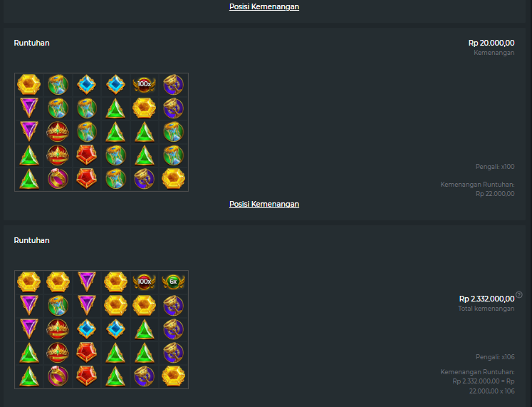Click the 100x multiplier orb in upper grid
The width and height of the screenshot is (532, 407).
point(144,85)
